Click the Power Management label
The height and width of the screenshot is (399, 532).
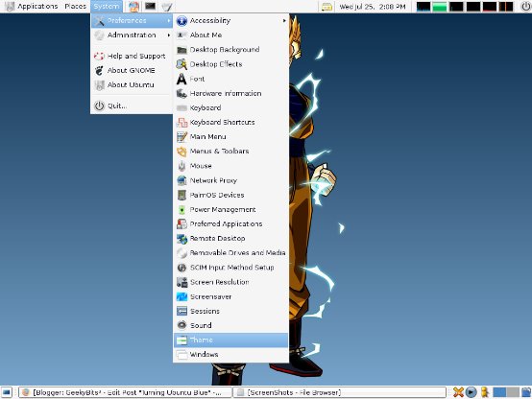223,210
